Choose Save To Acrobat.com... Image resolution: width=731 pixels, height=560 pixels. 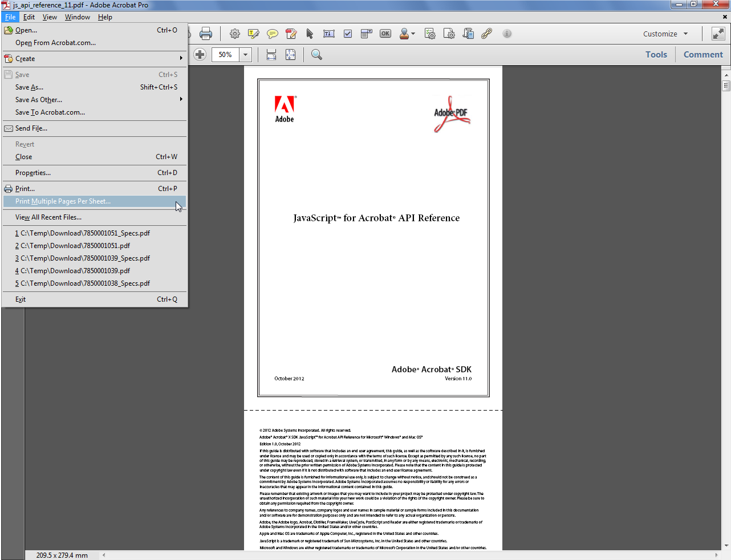point(95,112)
